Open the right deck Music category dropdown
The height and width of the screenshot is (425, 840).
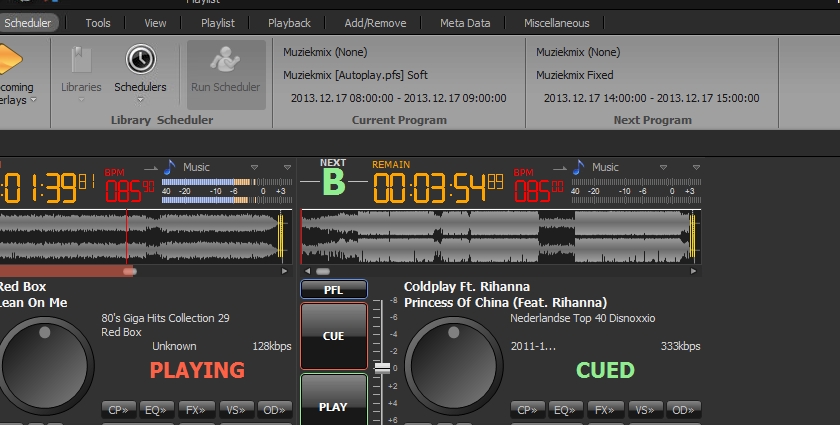tap(663, 168)
